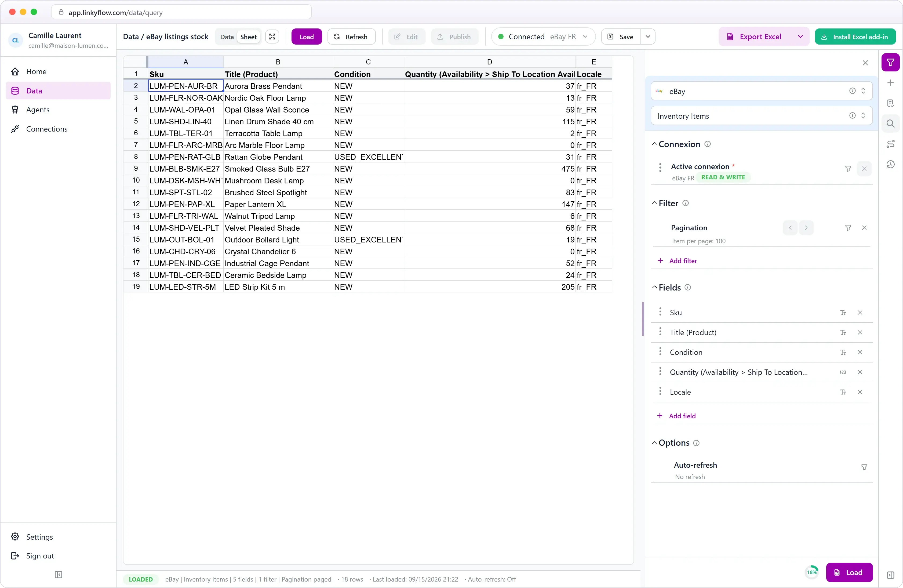903x588 pixels.
Task: Open the filter panel icon in right rail
Action: click(x=890, y=63)
